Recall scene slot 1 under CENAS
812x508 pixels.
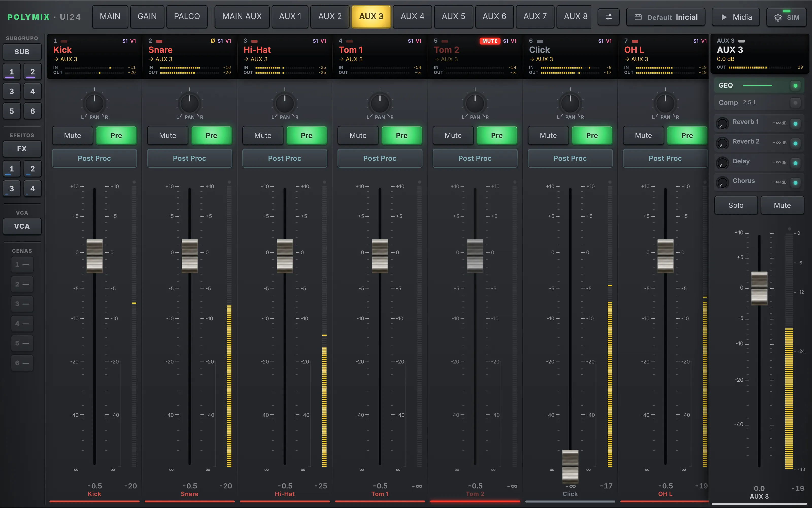(x=22, y=265)
